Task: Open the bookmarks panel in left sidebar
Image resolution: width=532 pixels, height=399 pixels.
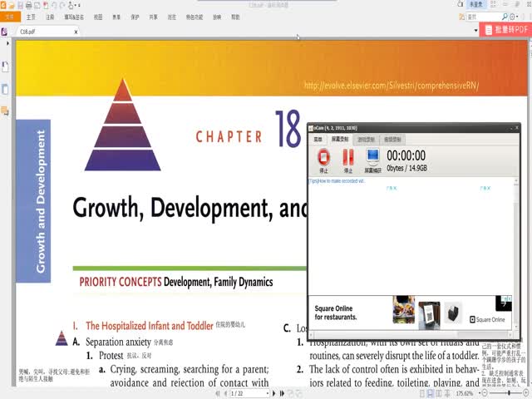Action: [x=5, y=67]
